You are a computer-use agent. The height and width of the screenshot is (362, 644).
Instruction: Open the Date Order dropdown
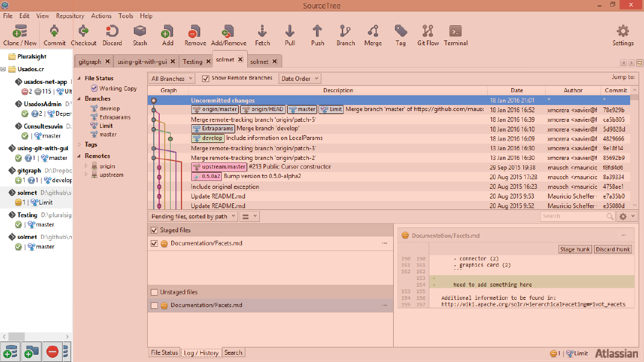pyautogui.click(x=300, y=78)
